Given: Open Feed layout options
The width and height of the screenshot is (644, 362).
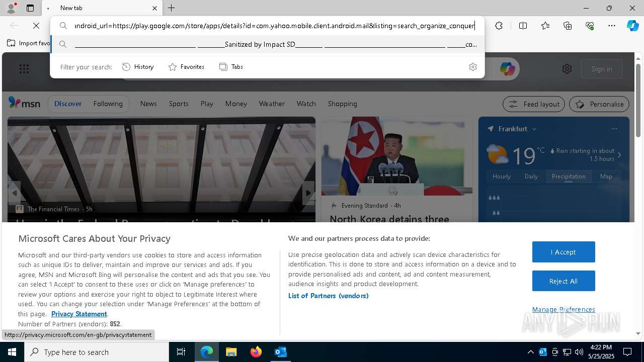Looking at the screenshot, I should click(534, 104).
